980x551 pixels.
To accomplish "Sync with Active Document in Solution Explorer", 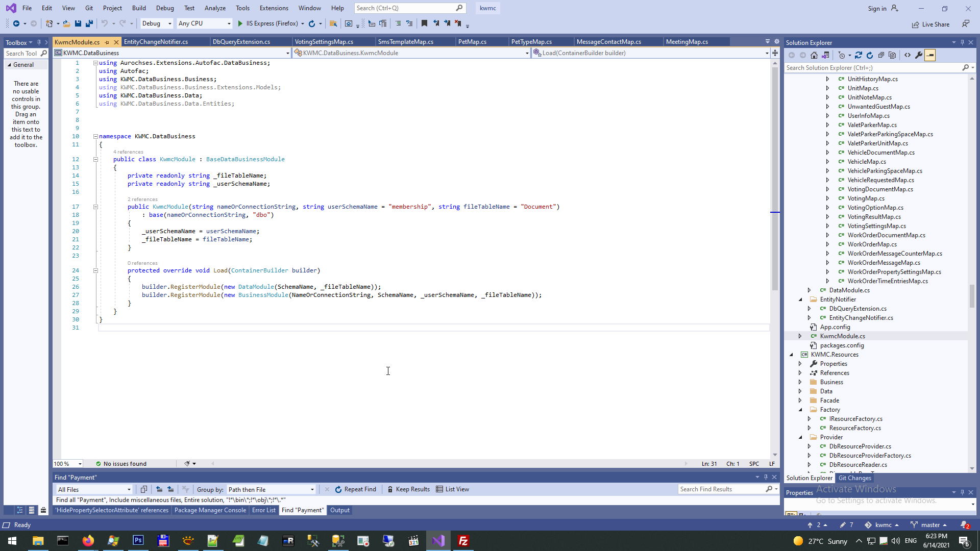I will point(859,55).
